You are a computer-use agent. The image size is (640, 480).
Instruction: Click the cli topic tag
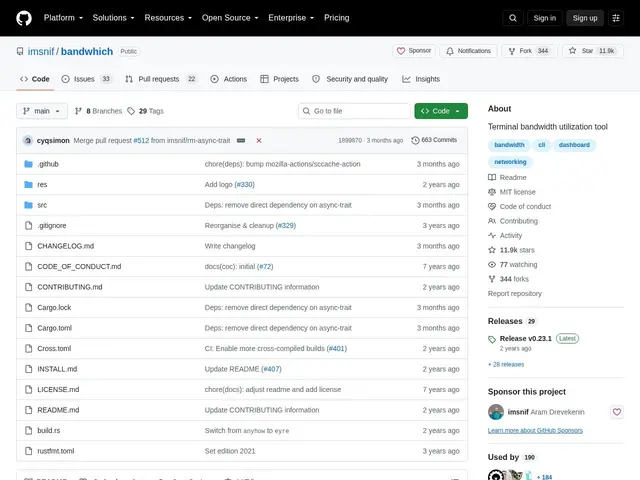coord(541,145)
